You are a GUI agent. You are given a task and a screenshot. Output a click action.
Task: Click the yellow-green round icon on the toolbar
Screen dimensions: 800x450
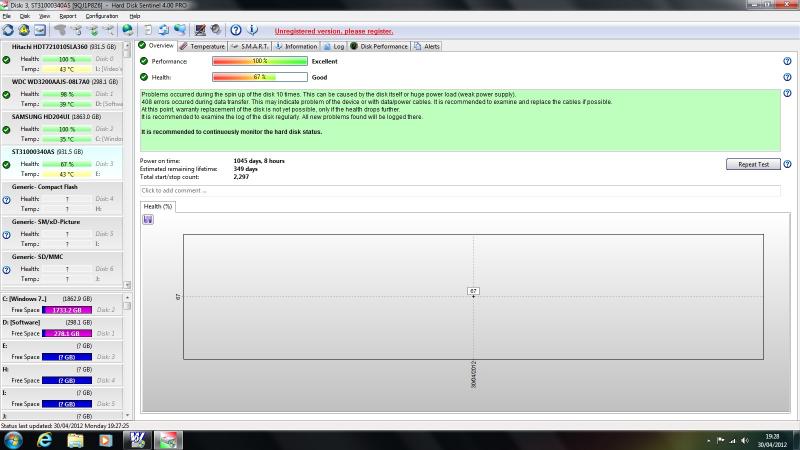tap(23, 31)
